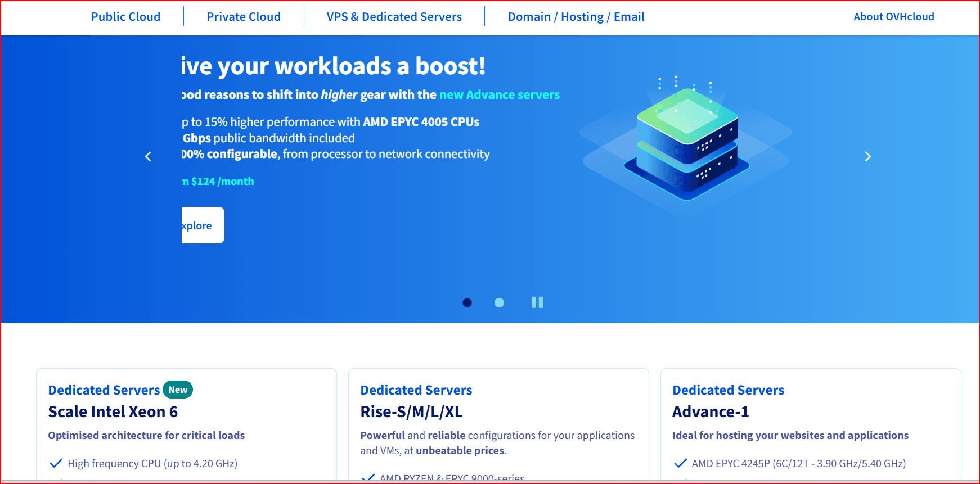
Task: Click 'High frequency CPU (up to 4.20 GHz)' text
Action: tap(152, 464)
